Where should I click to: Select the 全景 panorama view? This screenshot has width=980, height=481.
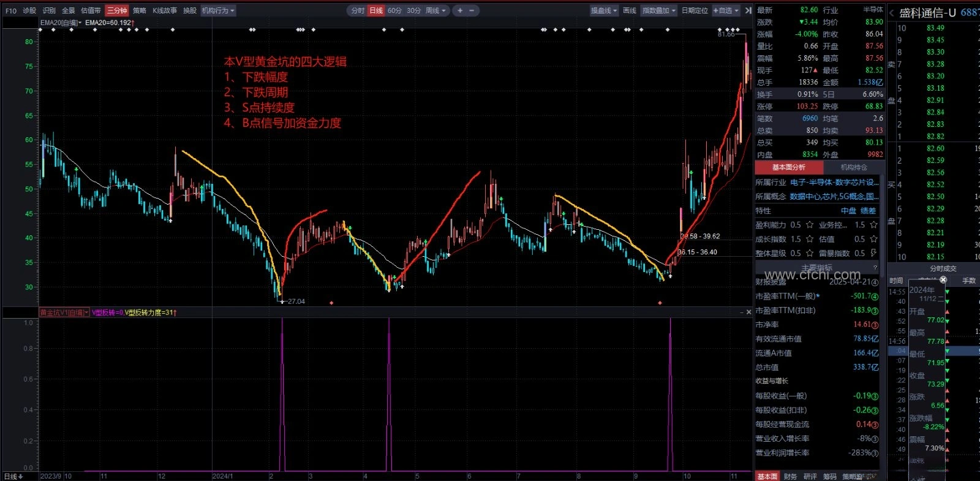point(69,10)
